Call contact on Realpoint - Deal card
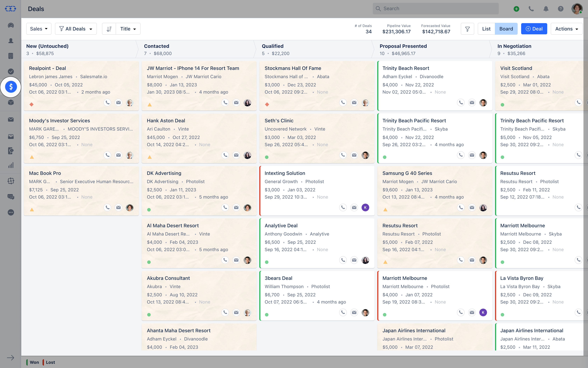 click(x=107, y=103)
